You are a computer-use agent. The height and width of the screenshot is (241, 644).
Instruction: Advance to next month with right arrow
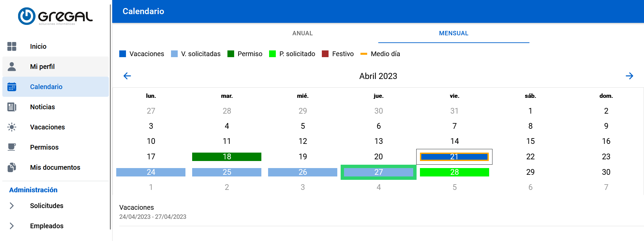(629, 76)
